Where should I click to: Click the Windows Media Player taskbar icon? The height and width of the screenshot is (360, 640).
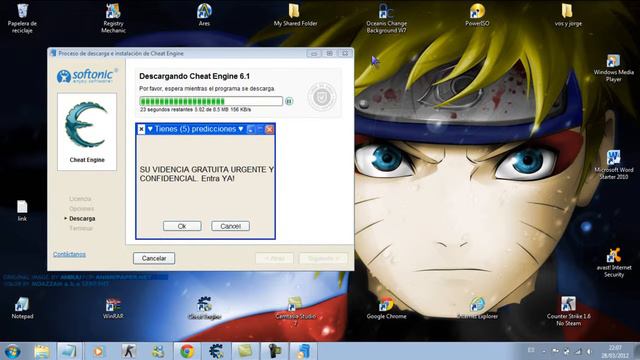(98, 351)
